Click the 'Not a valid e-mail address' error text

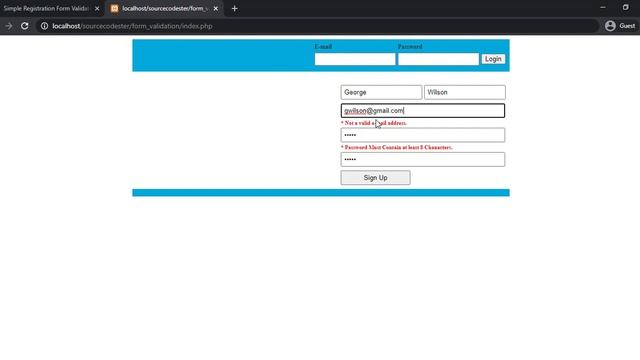pos(373,123)
